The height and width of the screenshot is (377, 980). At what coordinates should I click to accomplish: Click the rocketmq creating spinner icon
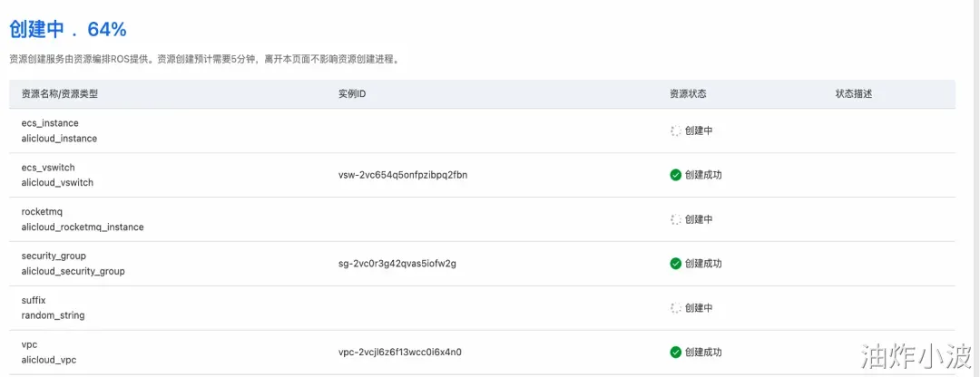pos(676,219)
